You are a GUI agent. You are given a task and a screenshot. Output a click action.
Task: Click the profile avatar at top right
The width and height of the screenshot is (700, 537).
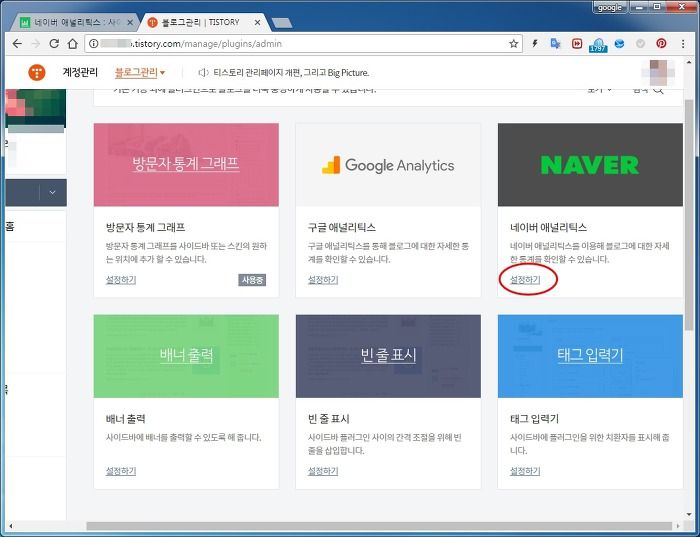pyautogui.click(x=658, y=72)
